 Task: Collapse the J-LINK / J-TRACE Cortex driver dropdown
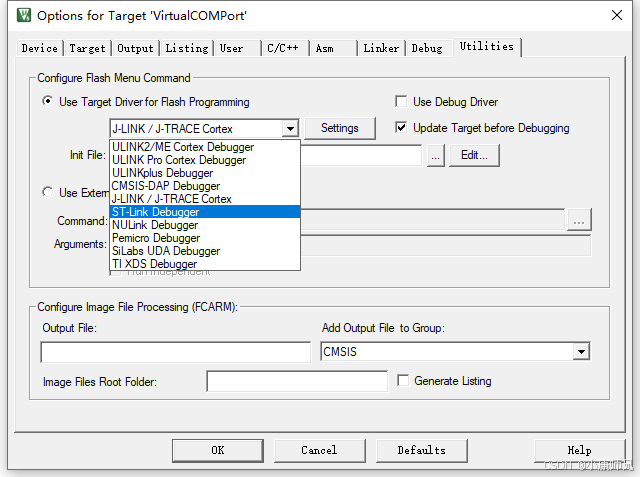(290, 129)
